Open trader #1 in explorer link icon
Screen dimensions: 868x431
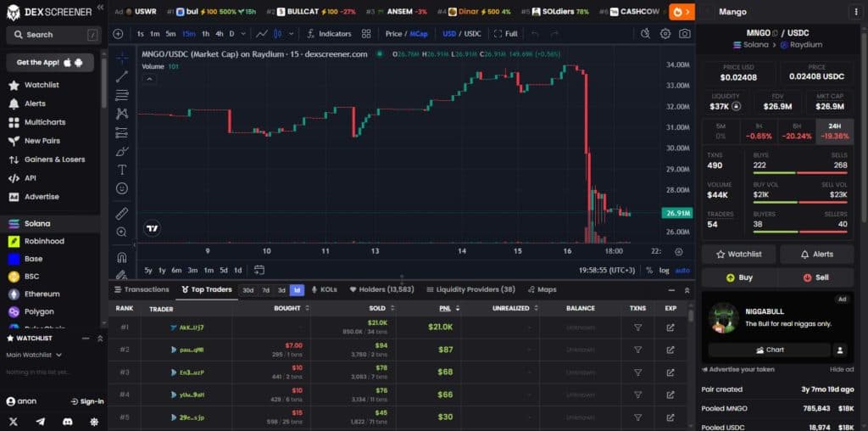coord(670,327)
